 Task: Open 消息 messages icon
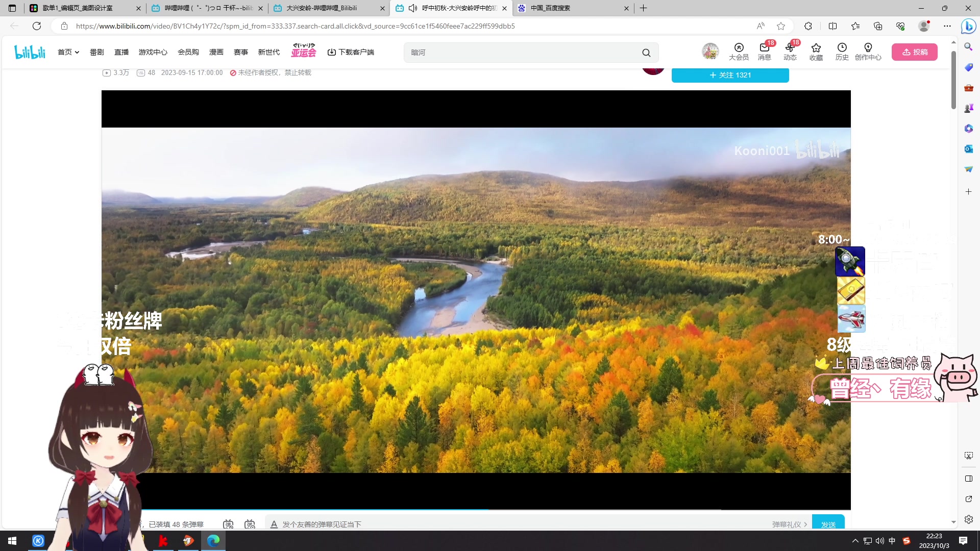(x=765, y=52)
